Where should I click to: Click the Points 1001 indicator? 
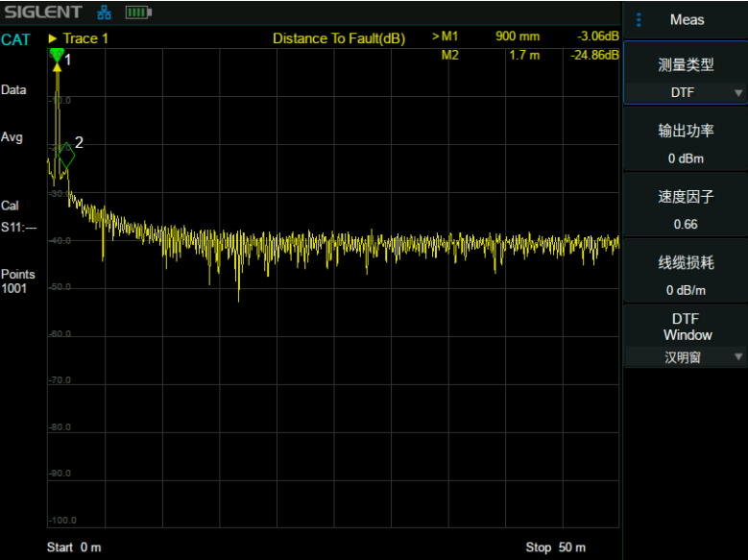[x=18, y=281]
